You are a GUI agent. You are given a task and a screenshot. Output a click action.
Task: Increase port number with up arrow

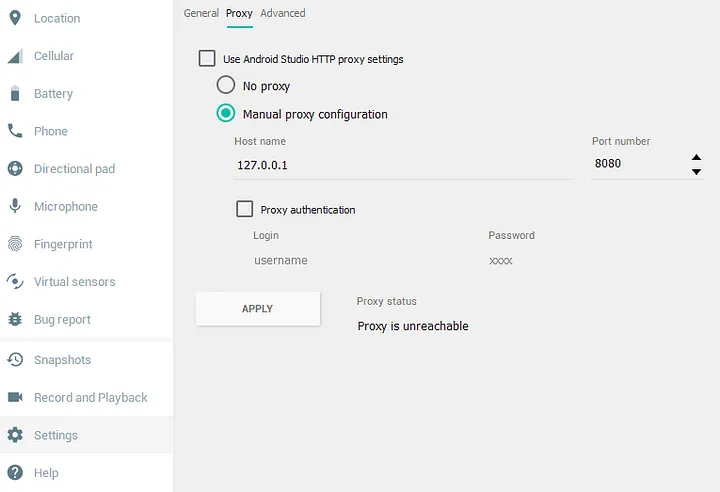[x=696, y=157]
